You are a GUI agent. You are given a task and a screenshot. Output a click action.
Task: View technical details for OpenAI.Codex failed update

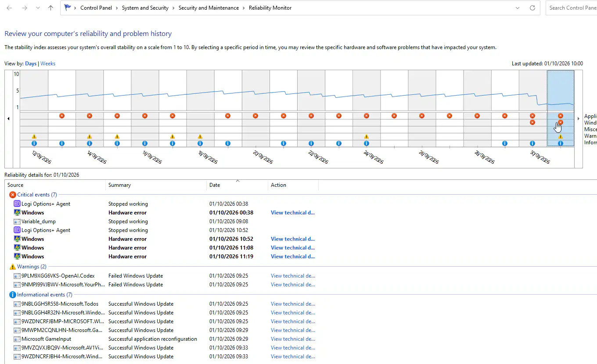pyautogui.click(x=293, y=276)
